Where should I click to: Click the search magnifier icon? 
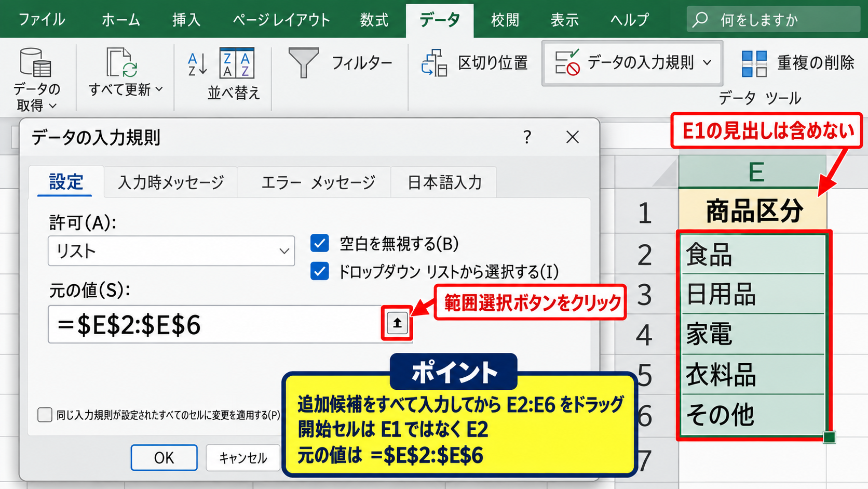click(700, 20)
